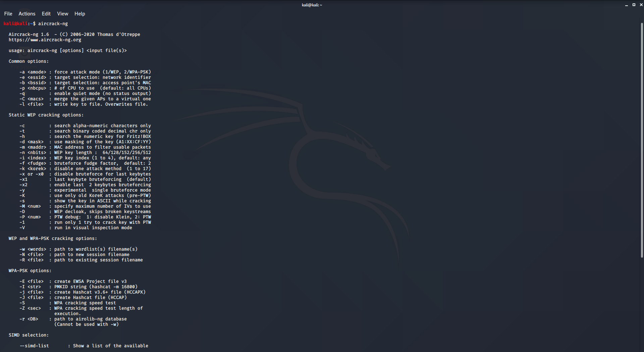Click the '-j <file>' HCCAPX line
Image resolution: width=644 pixels, height=352 pixels.
coord(83,292)
